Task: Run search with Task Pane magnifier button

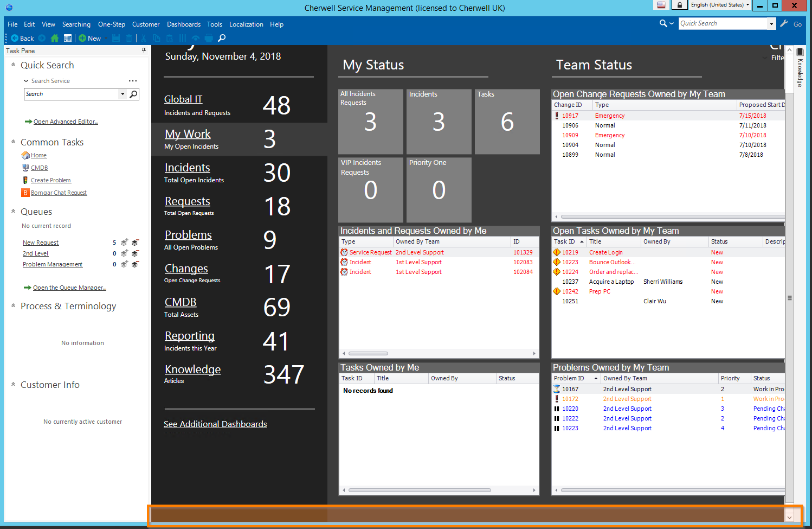Action: pyautogui.click(x=133, y=94)
